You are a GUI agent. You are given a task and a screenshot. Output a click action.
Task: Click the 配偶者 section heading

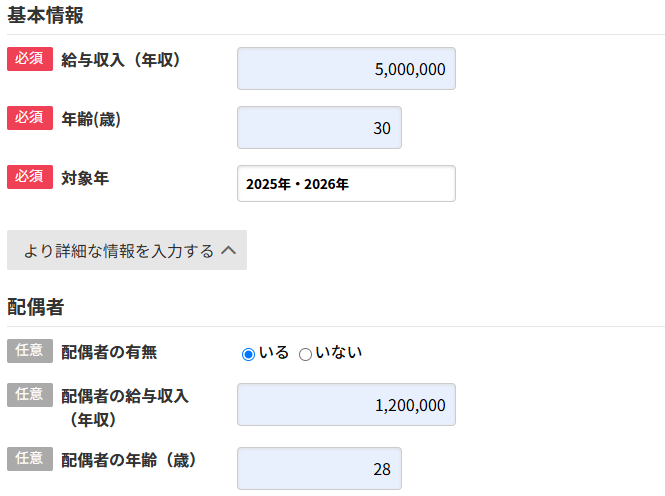click(x=35, y=307)
